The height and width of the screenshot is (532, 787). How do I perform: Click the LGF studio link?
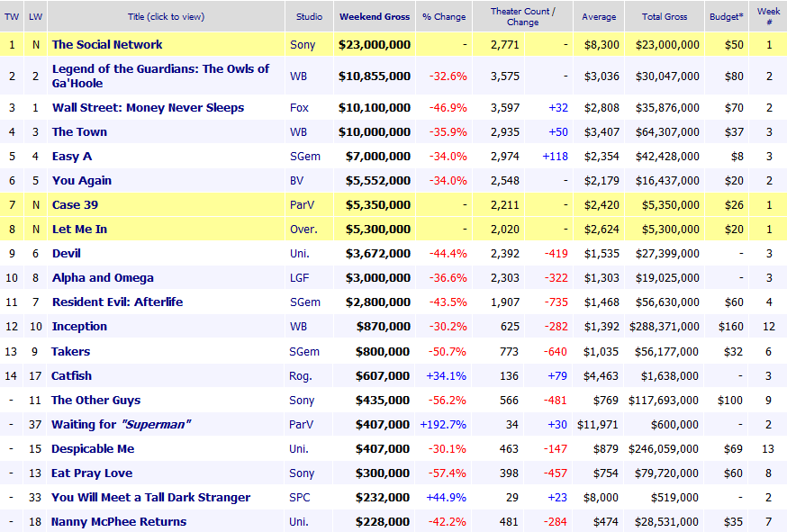coord(300,278)
